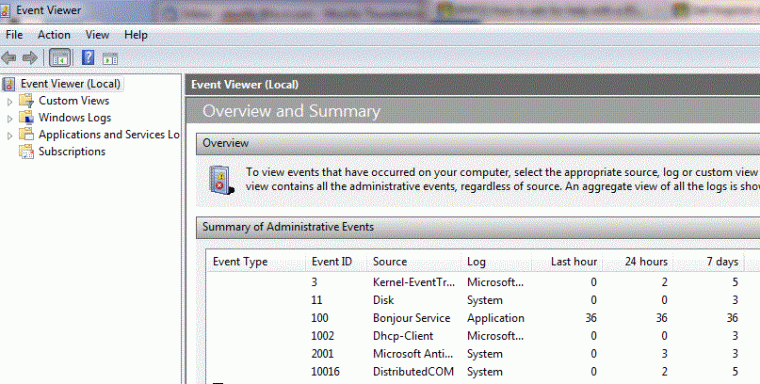Select the Windows Logs tree item
Screen dimensions: 760x384
pos(75,118)
